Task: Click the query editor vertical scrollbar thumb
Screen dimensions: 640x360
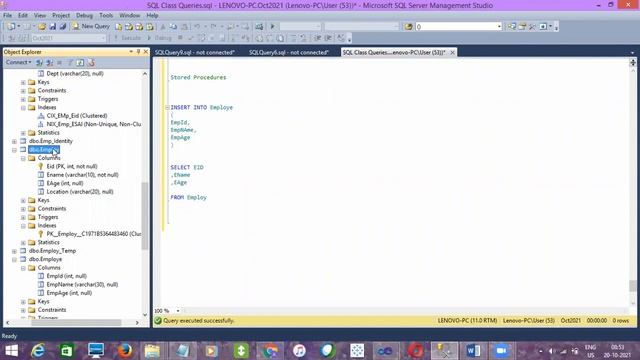Action: point(633,286)
